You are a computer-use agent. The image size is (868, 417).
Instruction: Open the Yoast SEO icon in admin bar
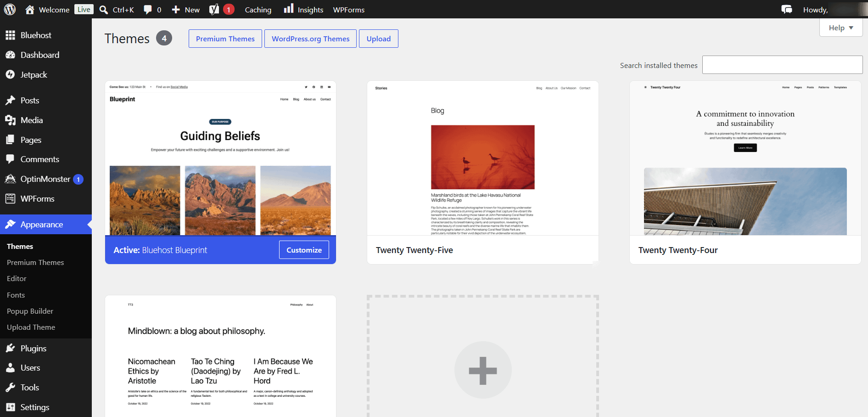(x=214, y=10)
